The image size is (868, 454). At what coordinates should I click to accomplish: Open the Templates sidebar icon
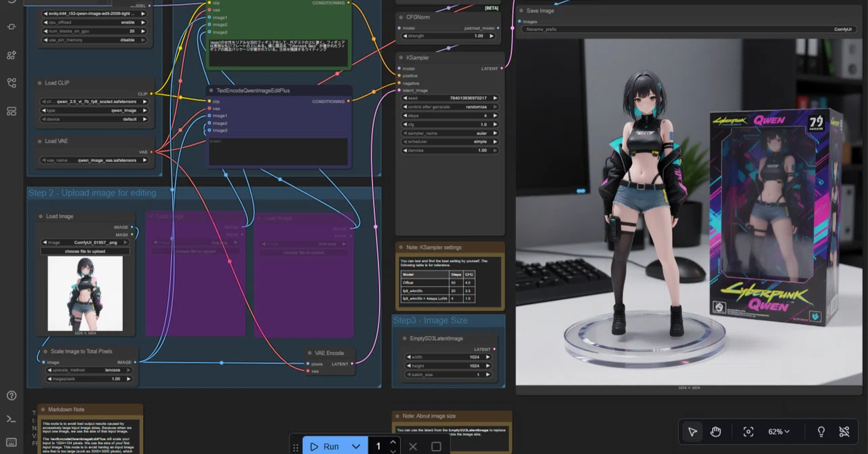[12, 111]
